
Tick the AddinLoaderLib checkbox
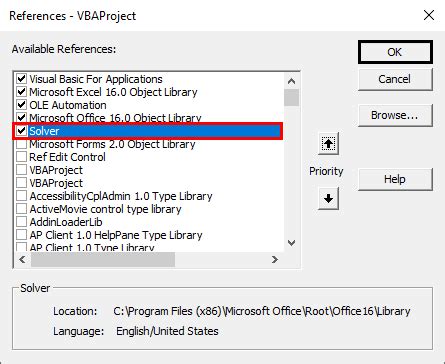click(x=22, y=222)
